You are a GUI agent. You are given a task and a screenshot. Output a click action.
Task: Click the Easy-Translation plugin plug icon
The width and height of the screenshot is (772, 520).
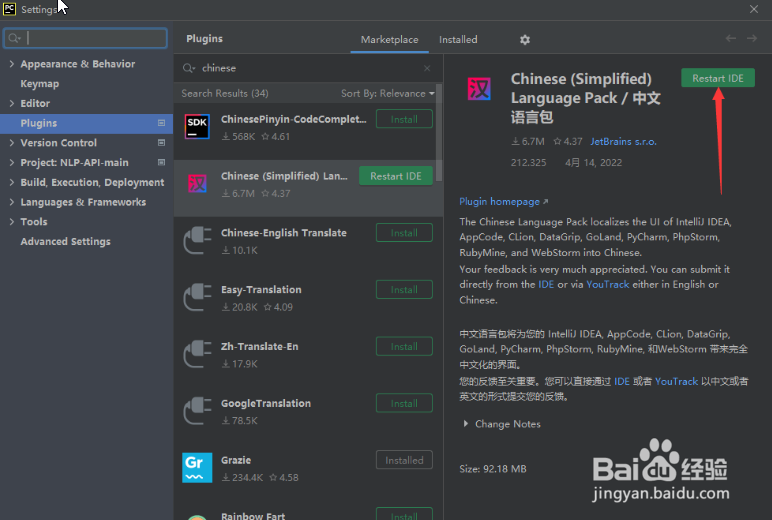(197, 296)
